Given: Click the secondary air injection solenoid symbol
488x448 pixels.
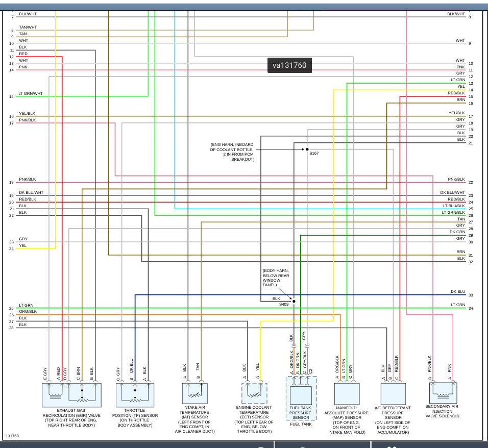Looking at the screenshot, I should coord(443,392).
